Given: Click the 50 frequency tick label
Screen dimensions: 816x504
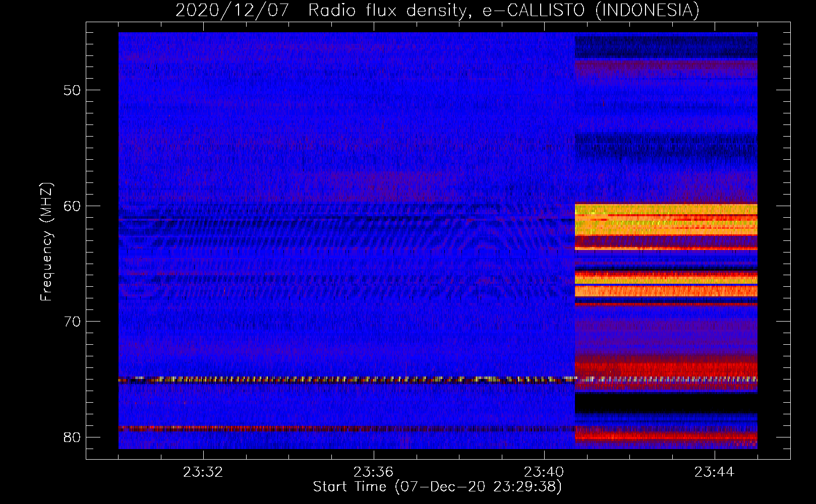Looking at the screenshot, I should 73,90.
